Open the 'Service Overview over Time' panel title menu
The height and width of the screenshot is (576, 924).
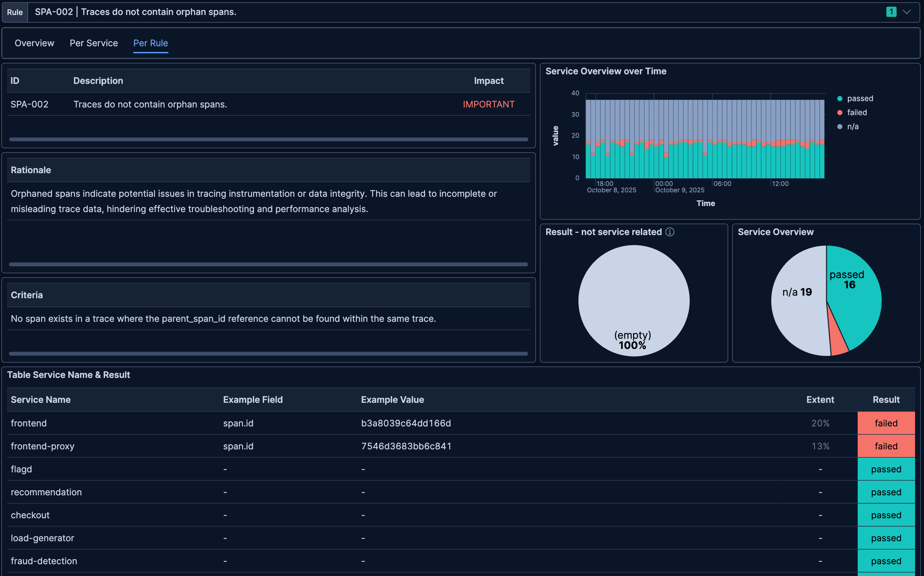click(x=606, y=71)
